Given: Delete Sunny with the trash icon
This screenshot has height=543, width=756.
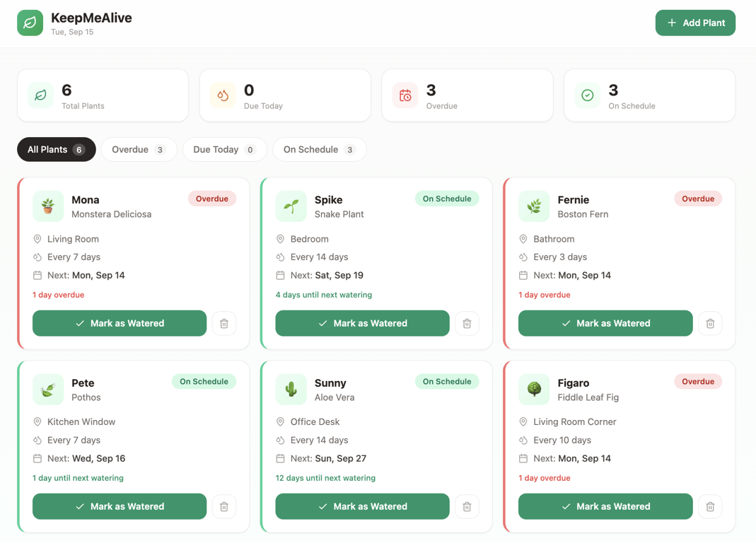Looking at the screenshot, I should pyautogui.click(x=467, y=506).
